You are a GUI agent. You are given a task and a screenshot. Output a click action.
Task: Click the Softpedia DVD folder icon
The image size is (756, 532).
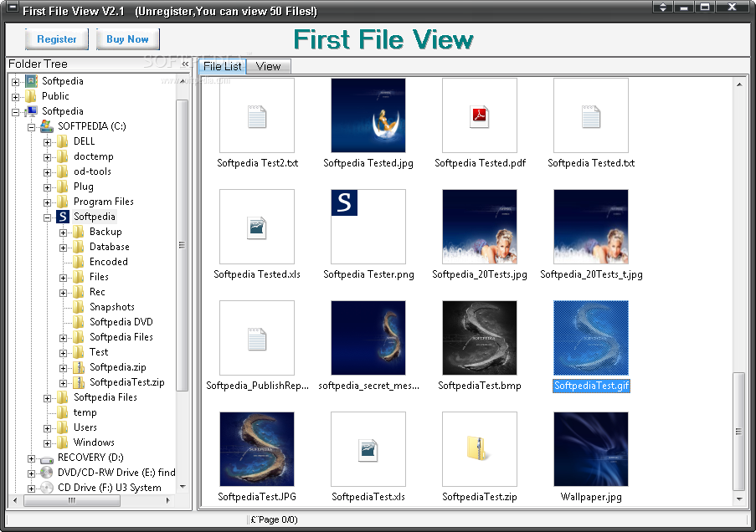coord(79,322)
